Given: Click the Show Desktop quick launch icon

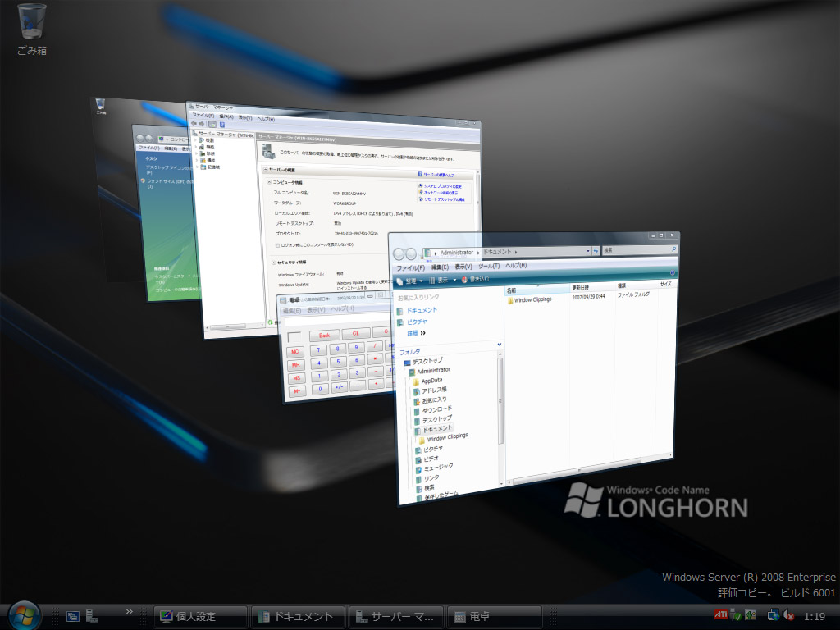Looking at the screenshot, I should coord(73,617).
